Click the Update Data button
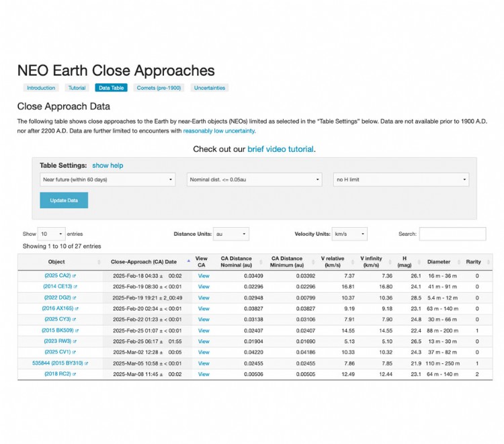The image size is (504, 444). tap(64, 200)
